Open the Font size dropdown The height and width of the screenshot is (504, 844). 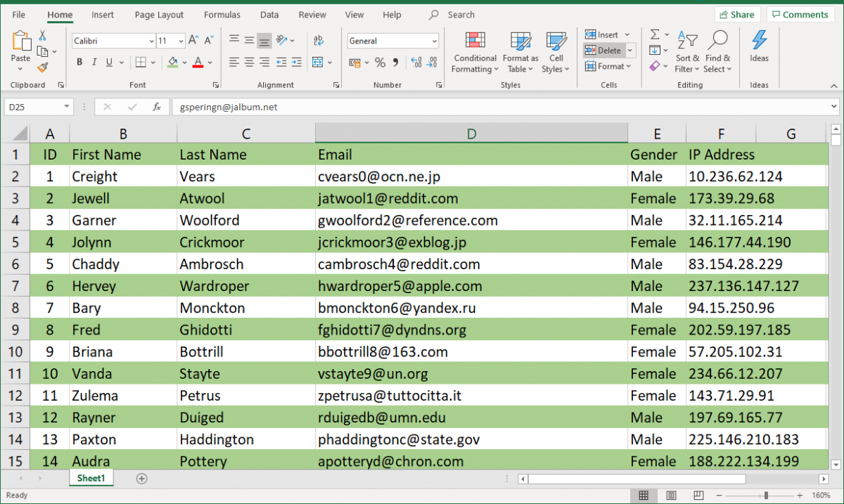[182, 41]
